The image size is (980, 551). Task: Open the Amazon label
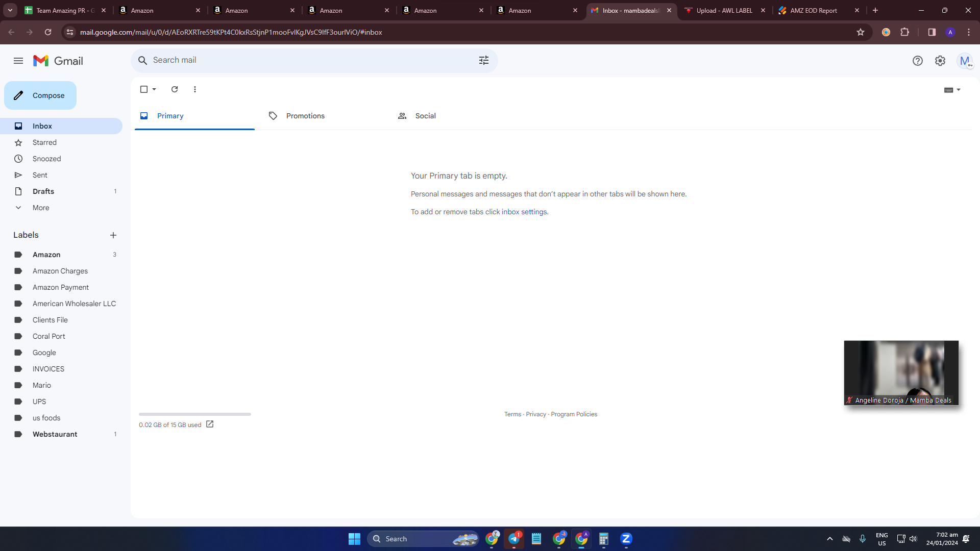click(61, 255)
